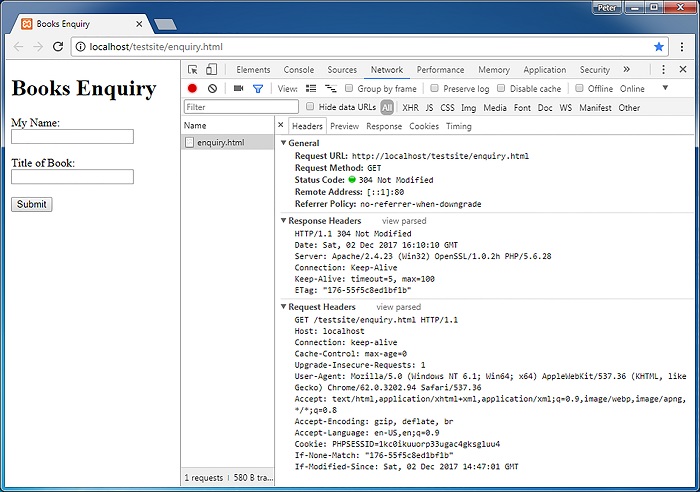This screenshot has height=492, width=700.
Task: Enable Preserve log checkbox
Action: 434,88
